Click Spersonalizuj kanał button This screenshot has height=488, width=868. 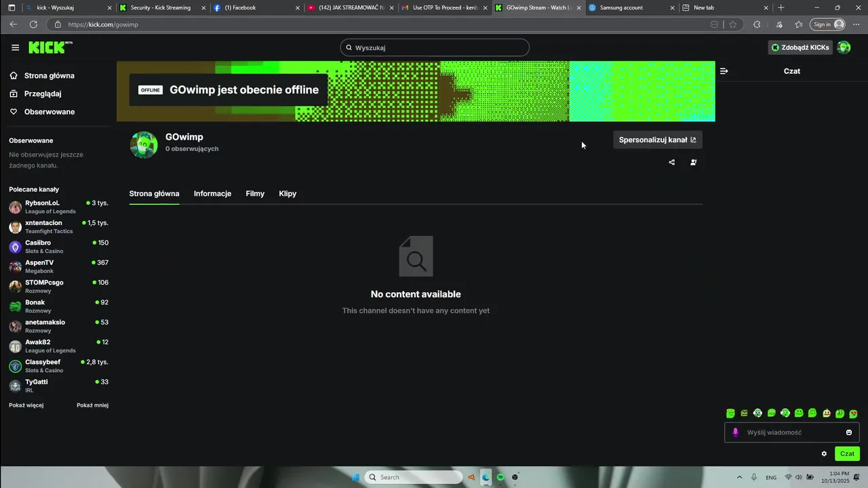tap(657, 140)
